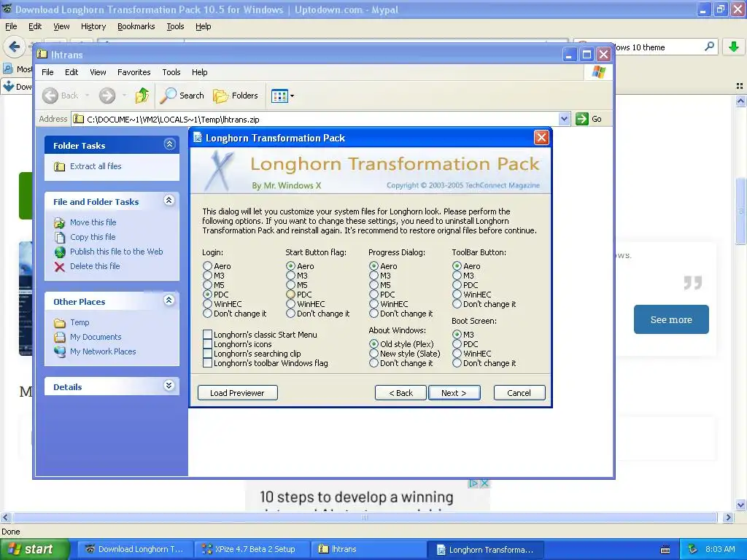Close the advertisement banner X icon
This screenshot has height=560, width=747.
(484, 483)
